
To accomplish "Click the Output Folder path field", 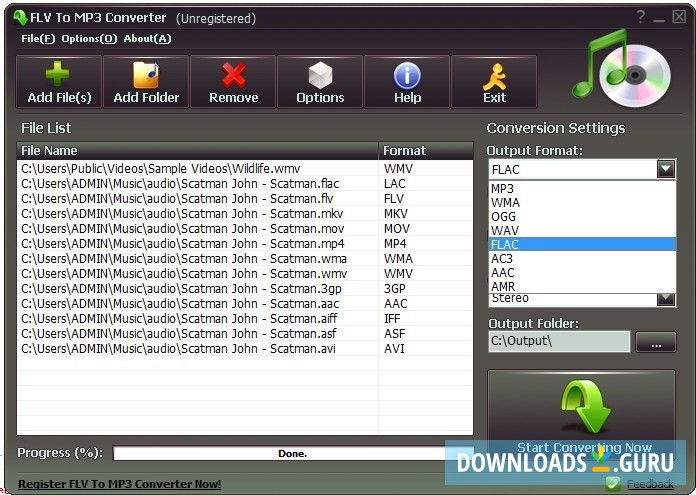I will (x=559, y=341).
